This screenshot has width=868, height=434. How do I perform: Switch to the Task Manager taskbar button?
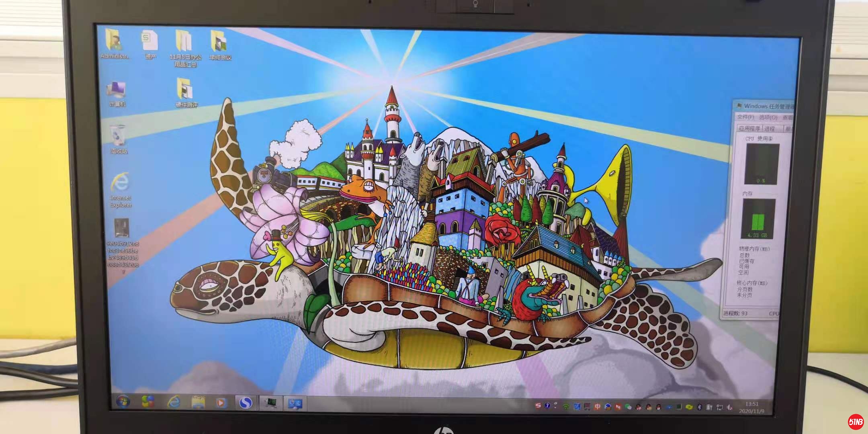click(270, 403)
